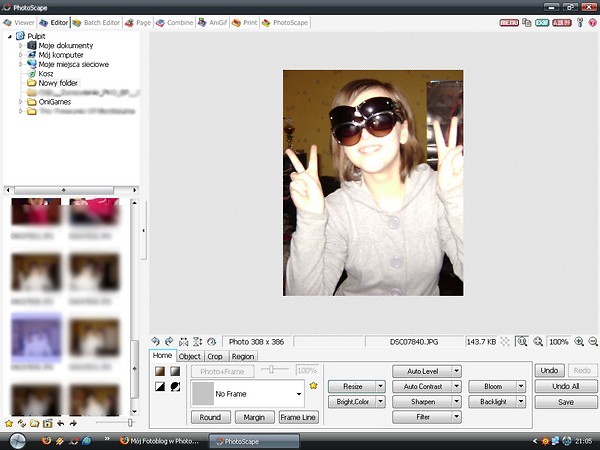The height and width of the screenshot is (450, 600).
Task: Click the folder tree horizontal scrollbar
Action: (x=71, y=190)
